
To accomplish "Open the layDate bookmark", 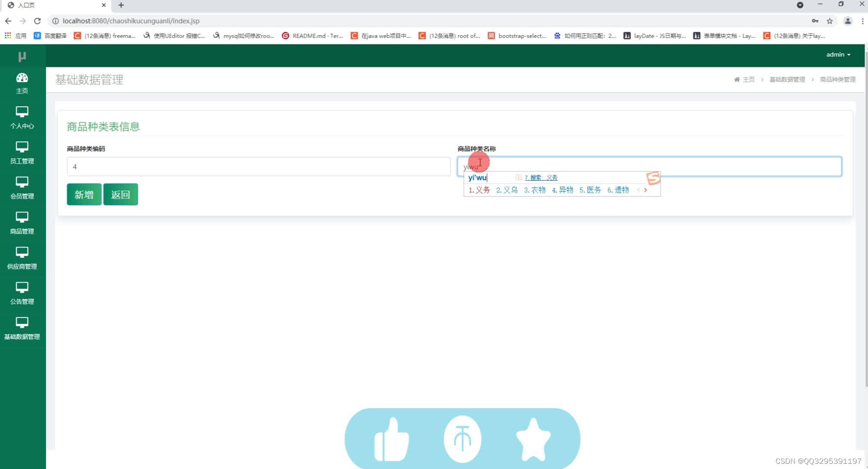I will (x=654, y=36).
